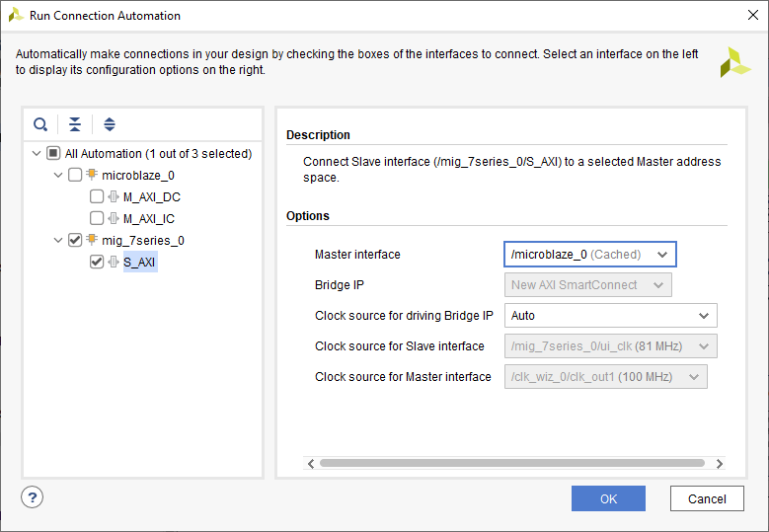Viewport: 769px width, 532px height.
Task: Select the microblaze_0 tree item label
Action: [138, 175]
